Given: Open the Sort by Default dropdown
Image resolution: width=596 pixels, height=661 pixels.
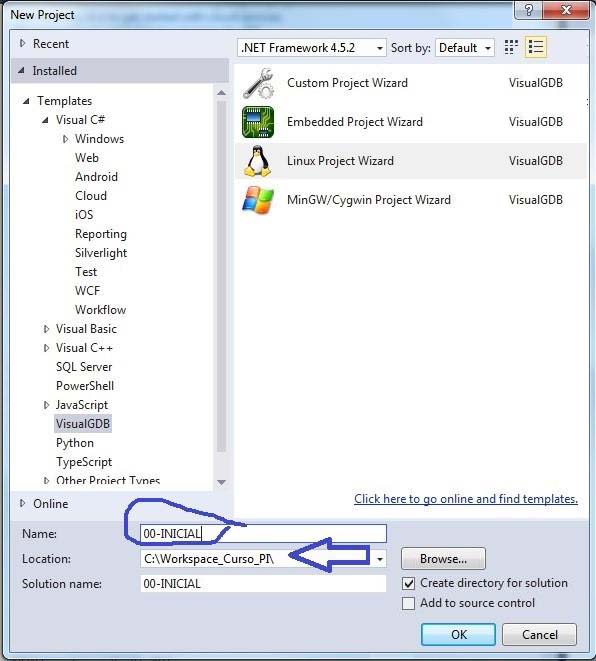Looking at the screenshot, I should tap(465, 48).
